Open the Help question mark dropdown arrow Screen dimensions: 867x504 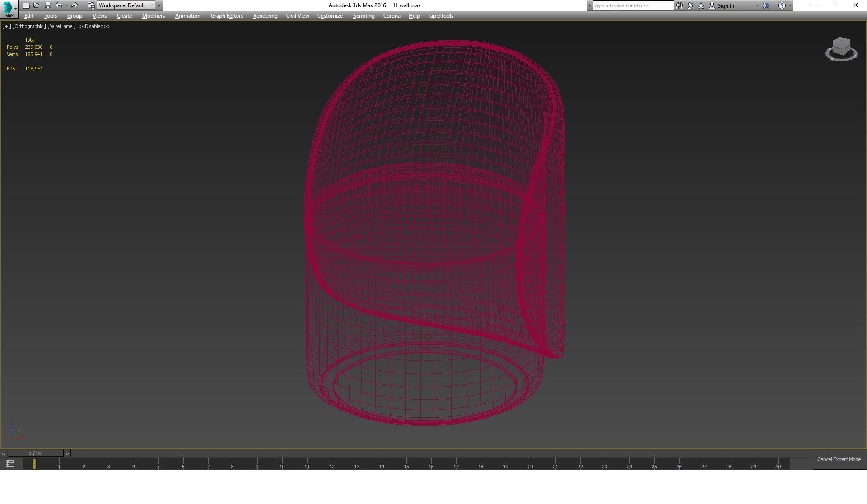(790, 5)
